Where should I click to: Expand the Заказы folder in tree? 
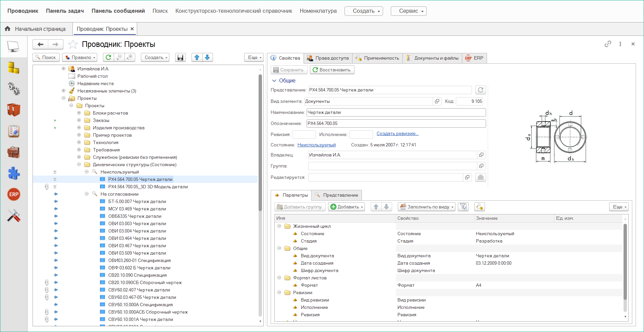coord(79,120)
